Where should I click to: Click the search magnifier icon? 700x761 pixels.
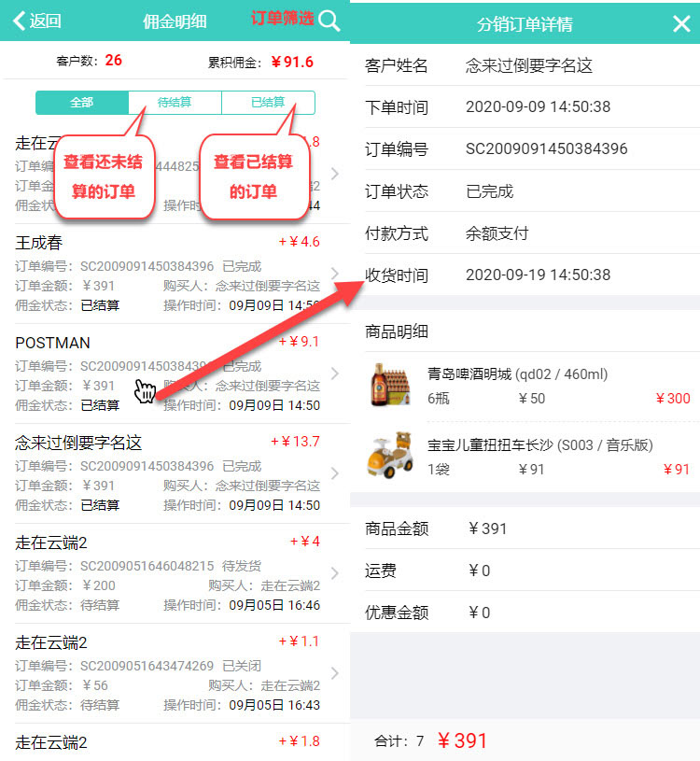(x=329, y=21)
